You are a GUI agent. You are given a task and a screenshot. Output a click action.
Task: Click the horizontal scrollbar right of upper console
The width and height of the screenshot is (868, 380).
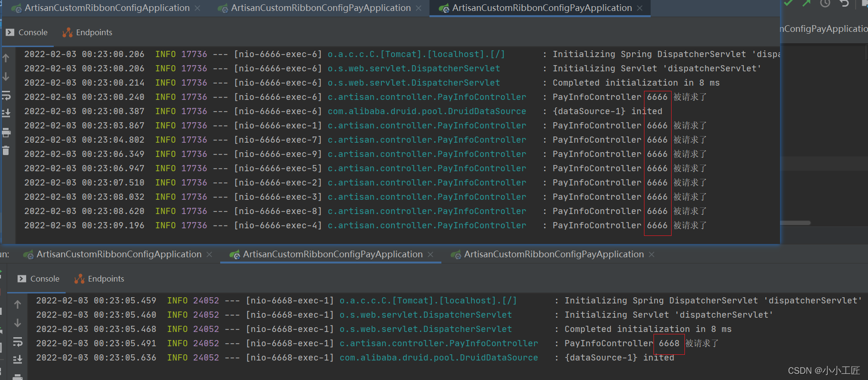(x=795, y=223)
